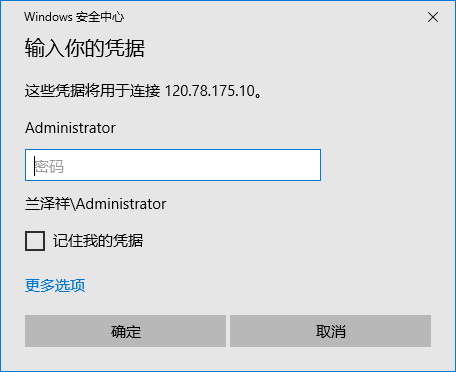Focus the 密码 password field
The height and width of the screenshot is (372, 456).
click(x=173, y=165)
